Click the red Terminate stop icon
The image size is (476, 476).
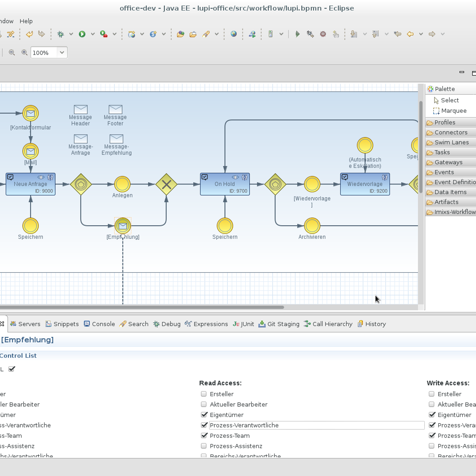[323, 34]
